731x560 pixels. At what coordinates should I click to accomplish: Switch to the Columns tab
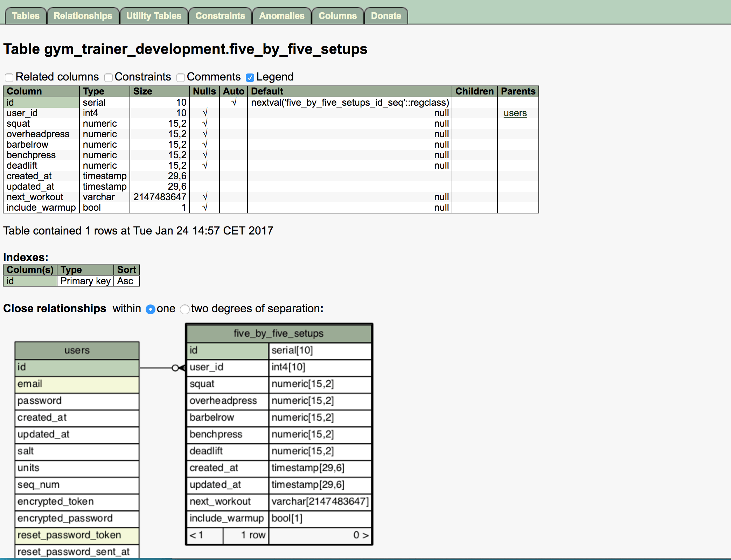click(x=337, y=16)
